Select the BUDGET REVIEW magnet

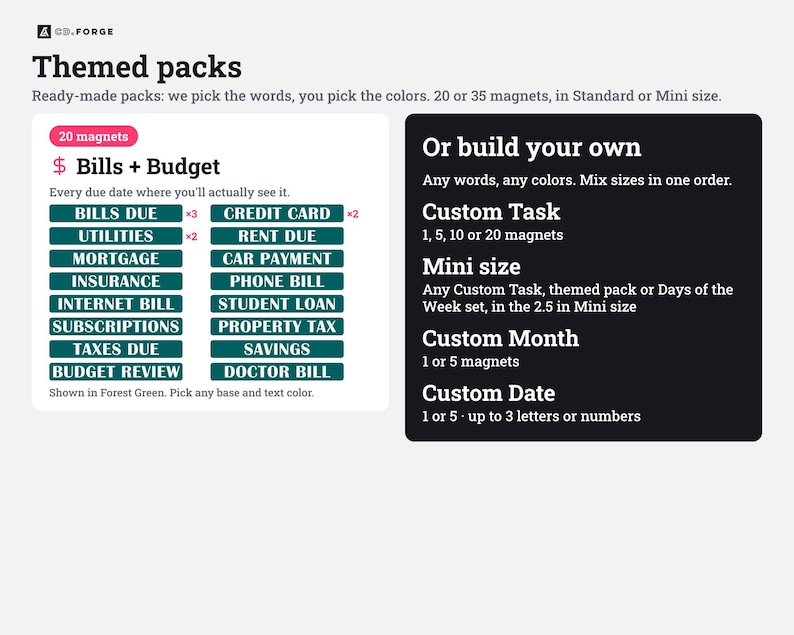click(x=116, y=372)
